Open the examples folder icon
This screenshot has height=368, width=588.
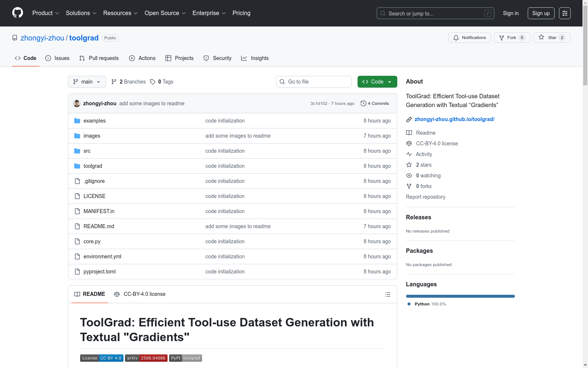coord(77,121)
